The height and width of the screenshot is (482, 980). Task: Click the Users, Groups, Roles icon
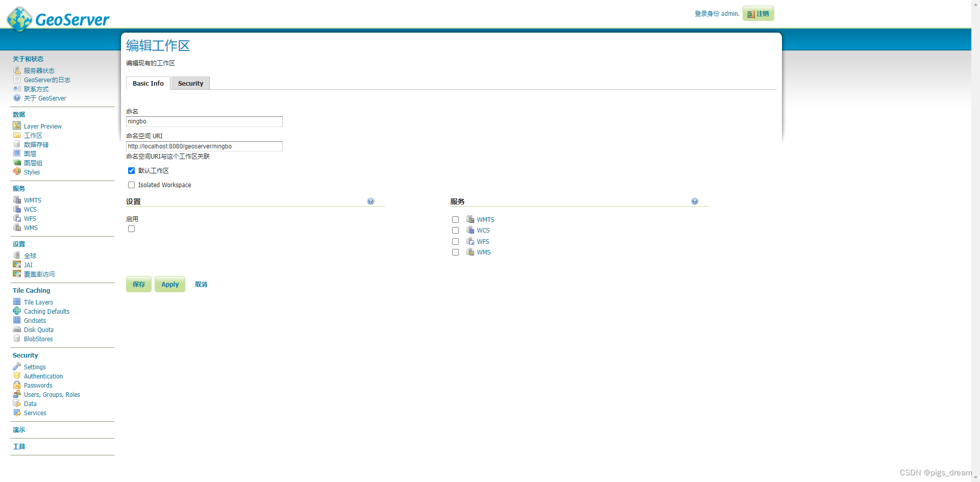click(17, 394)
